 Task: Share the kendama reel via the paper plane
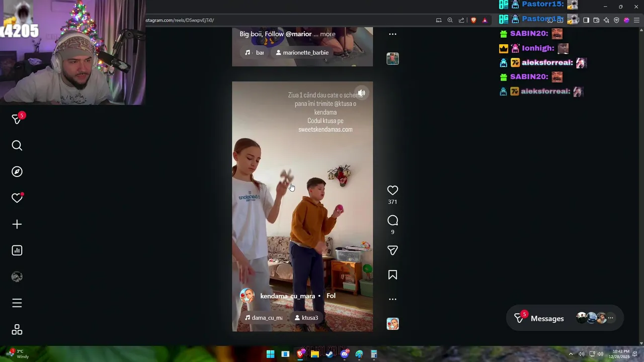pos(392,250)
